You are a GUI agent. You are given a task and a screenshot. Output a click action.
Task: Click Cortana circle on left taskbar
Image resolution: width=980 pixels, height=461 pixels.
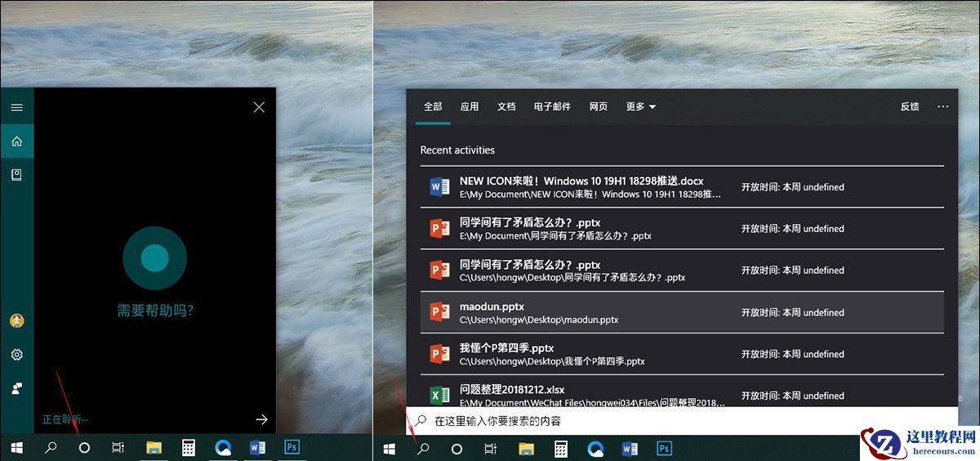tap(83, 448)
